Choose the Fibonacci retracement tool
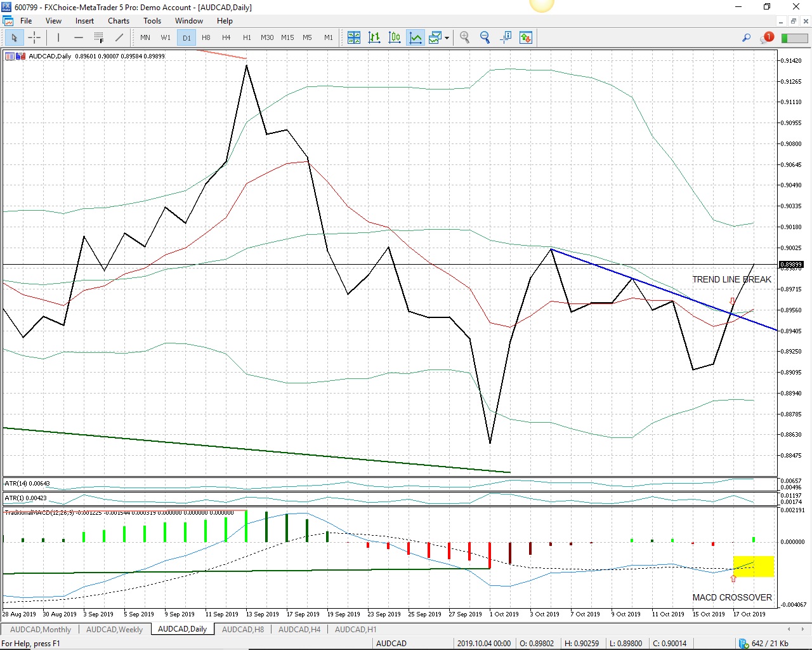The height and width of the screenshot is (650, 812). 99,37
